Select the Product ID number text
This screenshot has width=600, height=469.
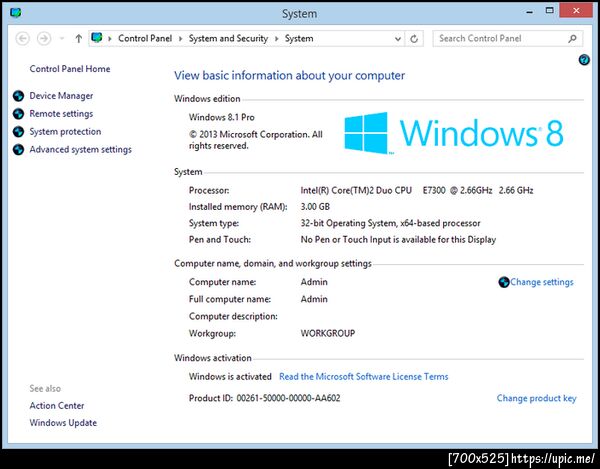[x=288, y=398]
